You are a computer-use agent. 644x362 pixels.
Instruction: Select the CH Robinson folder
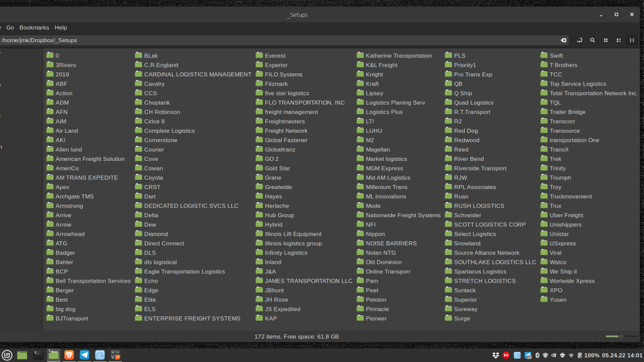tap(157, 112)
